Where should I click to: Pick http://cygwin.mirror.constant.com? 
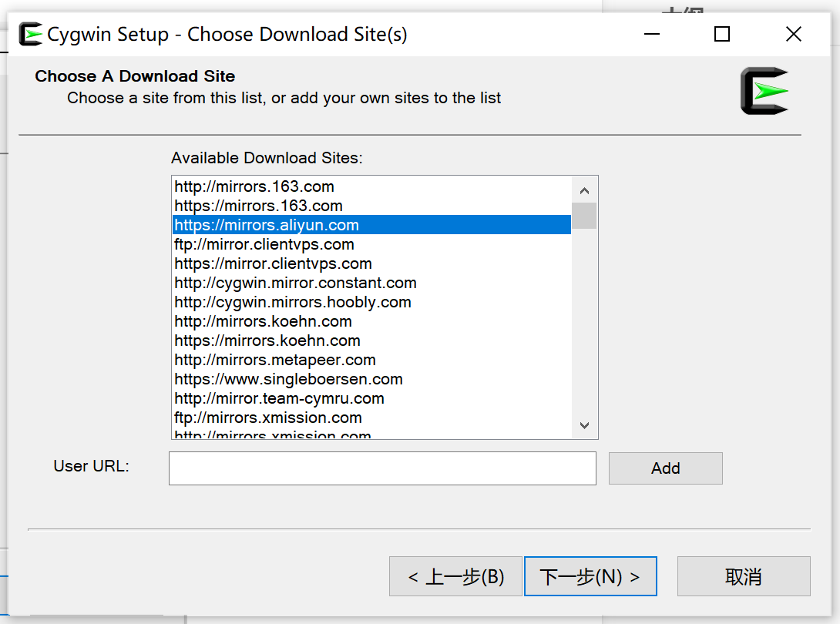[371, 283]
